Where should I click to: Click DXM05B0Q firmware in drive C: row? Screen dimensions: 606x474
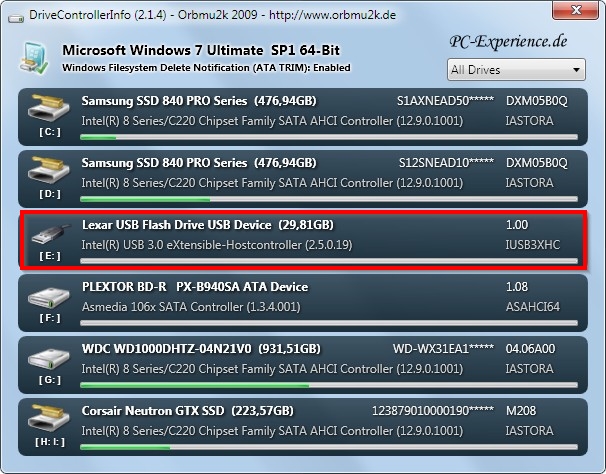[x=537, y=101]
